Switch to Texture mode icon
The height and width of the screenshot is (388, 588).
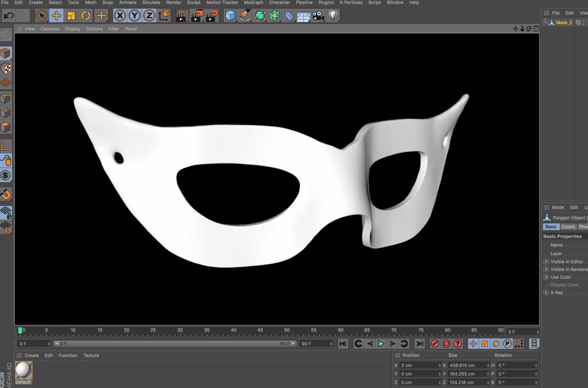[x=6, y=68]
